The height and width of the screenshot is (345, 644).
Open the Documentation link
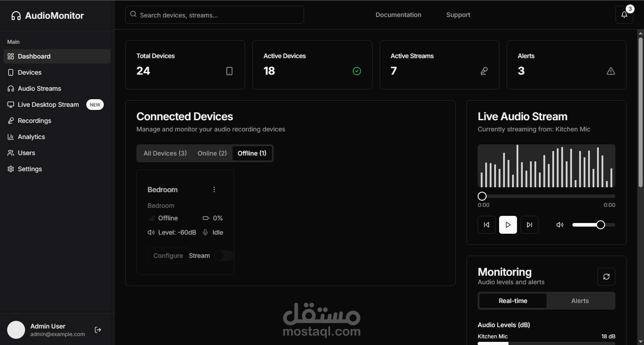pyautogui.click(x=398, y=15)
